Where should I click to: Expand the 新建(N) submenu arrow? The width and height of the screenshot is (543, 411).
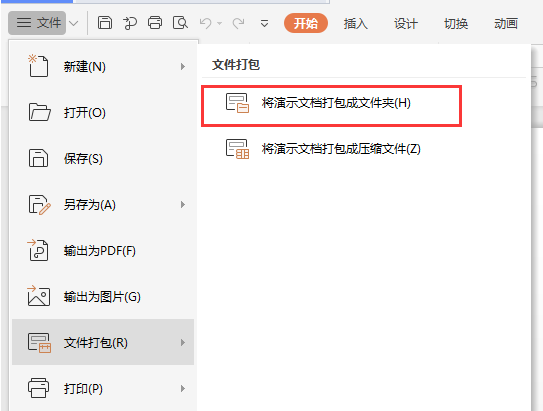183,66
